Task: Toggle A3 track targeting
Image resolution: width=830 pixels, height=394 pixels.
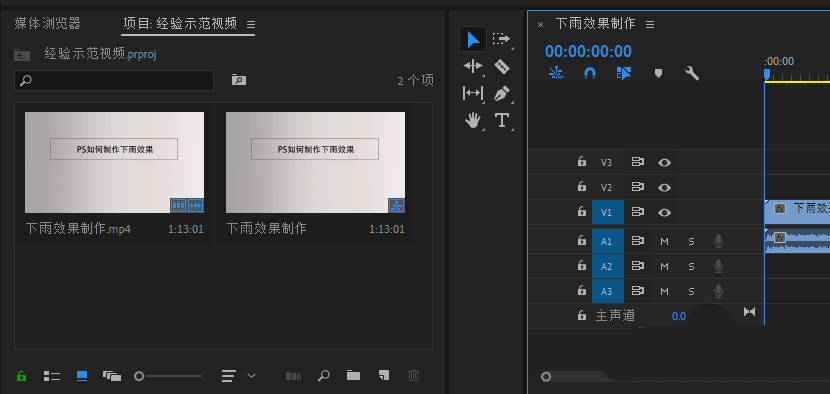Action: pos(608,291)
